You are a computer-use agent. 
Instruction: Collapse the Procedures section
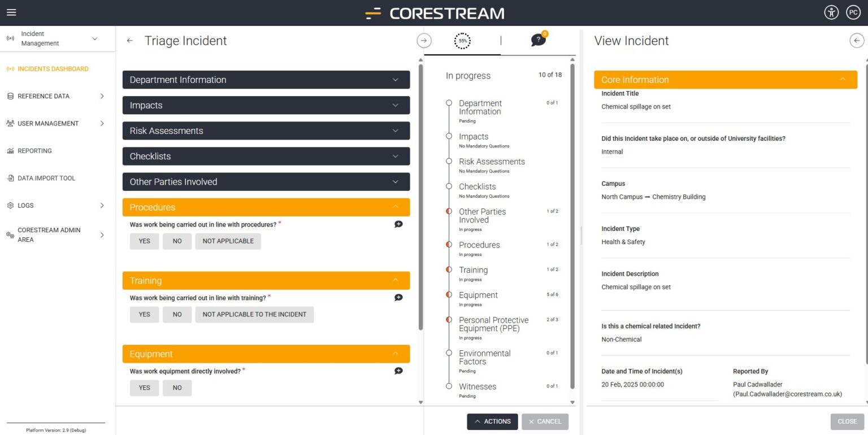266,207
